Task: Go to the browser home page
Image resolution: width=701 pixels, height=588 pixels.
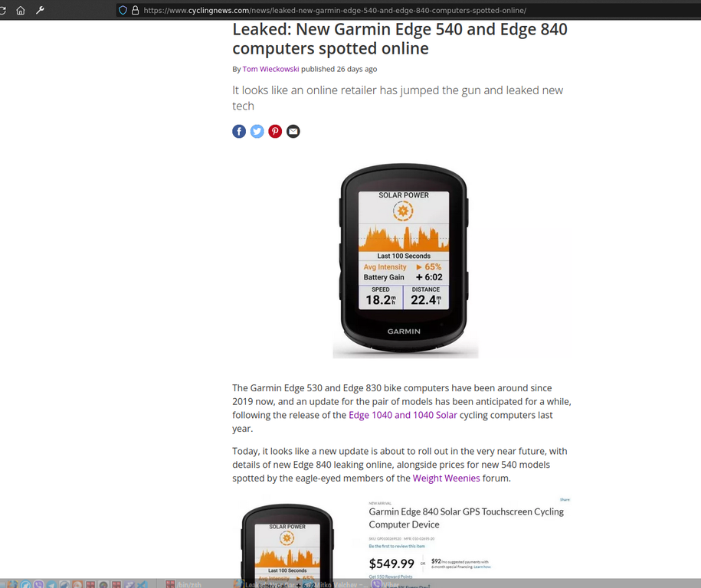Action: [x=21, y=10]
